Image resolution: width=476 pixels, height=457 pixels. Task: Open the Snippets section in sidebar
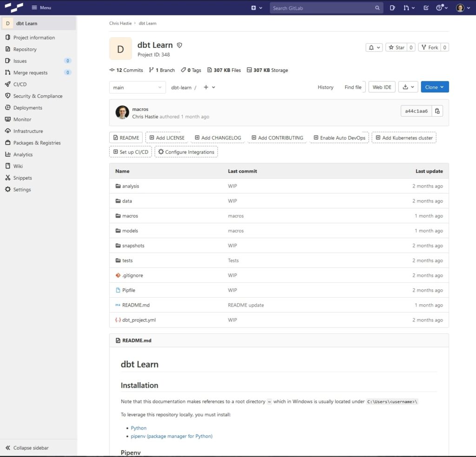point(22,177)
